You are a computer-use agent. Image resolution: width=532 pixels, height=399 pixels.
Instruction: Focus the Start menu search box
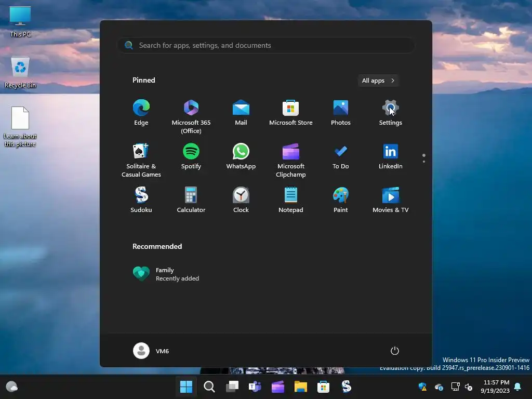pos(266,45)
